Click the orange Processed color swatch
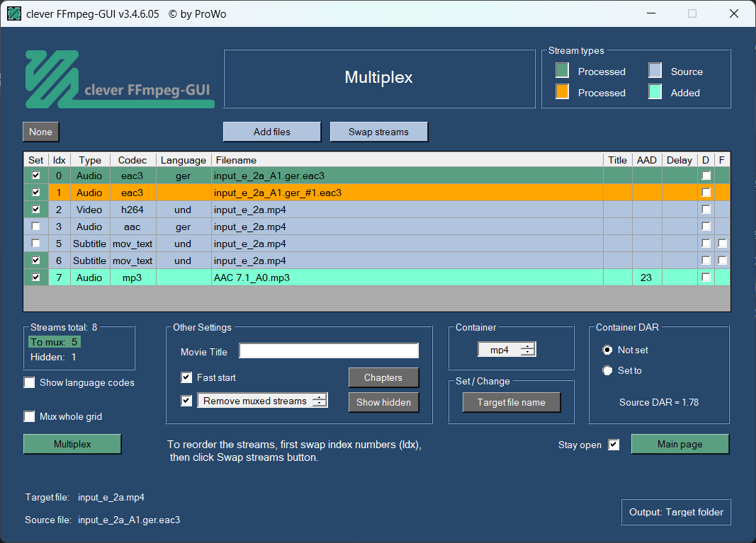 pyautogui.click(x=562, y=92)
